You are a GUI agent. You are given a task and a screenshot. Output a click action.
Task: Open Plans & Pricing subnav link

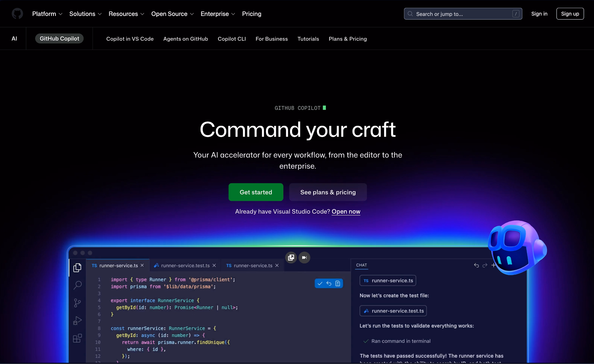(x=347, y=39)
